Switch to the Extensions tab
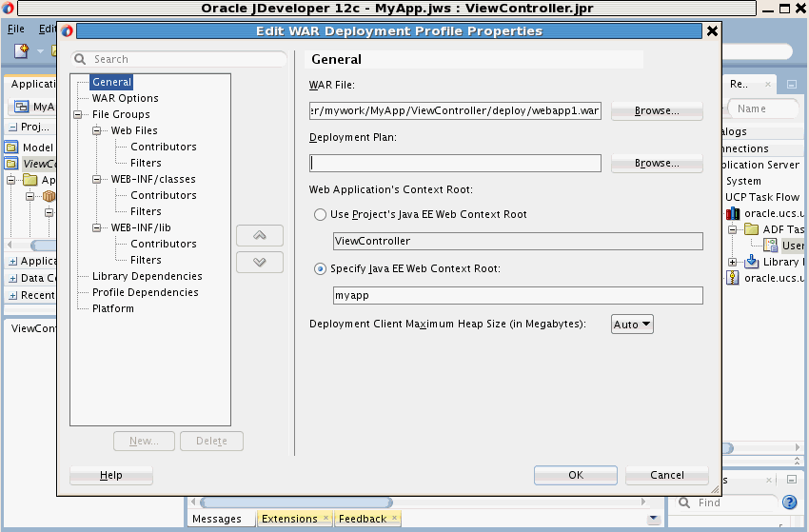 click(x=289, y=519)
